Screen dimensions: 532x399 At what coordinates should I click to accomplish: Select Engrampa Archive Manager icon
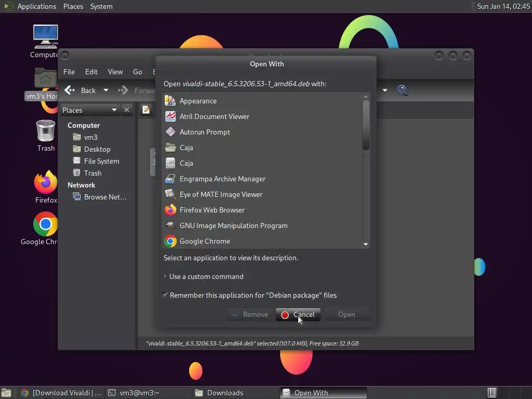[170, 179]
